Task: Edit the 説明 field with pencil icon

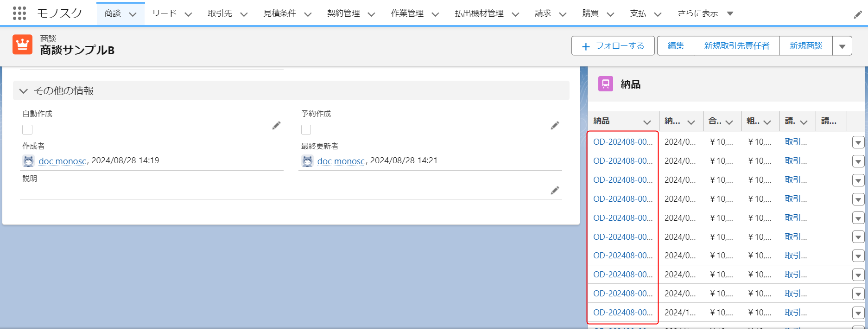Action: (x=555, y=190)
